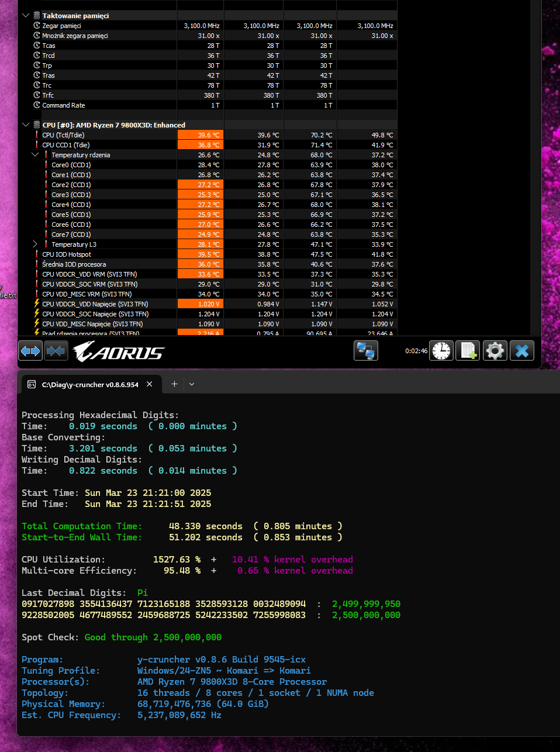Click the Command Rate memory timing row
The width and height of the screenshot is (560, 752).
pos(64,105)
